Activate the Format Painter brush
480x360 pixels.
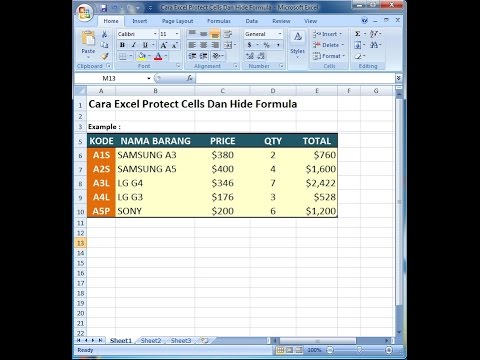[x=105, y=56]
